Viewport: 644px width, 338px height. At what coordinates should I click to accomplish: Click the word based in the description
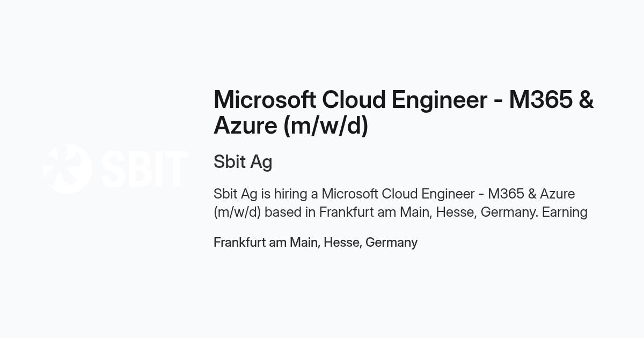click(283, 212)
